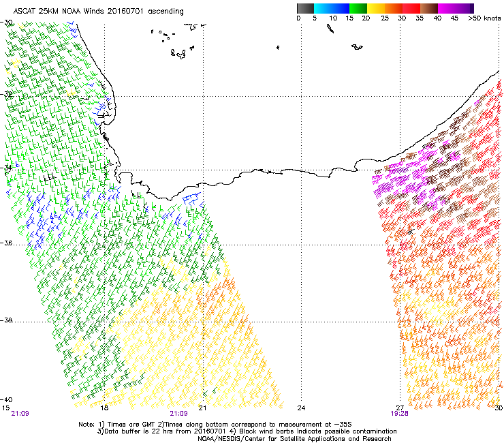Click the "21" longitude axis label
The height and width of the screenshot is (443, 504).
[202, 408]
